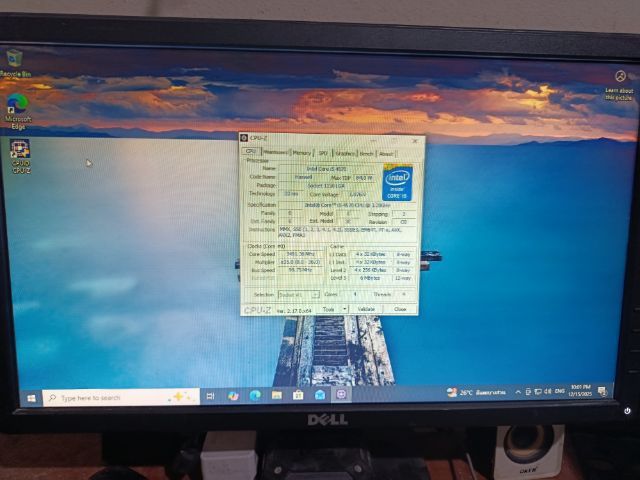Switch to the Memory tab
The width and height of the screenshot is (640, 480).
(302, 153)
